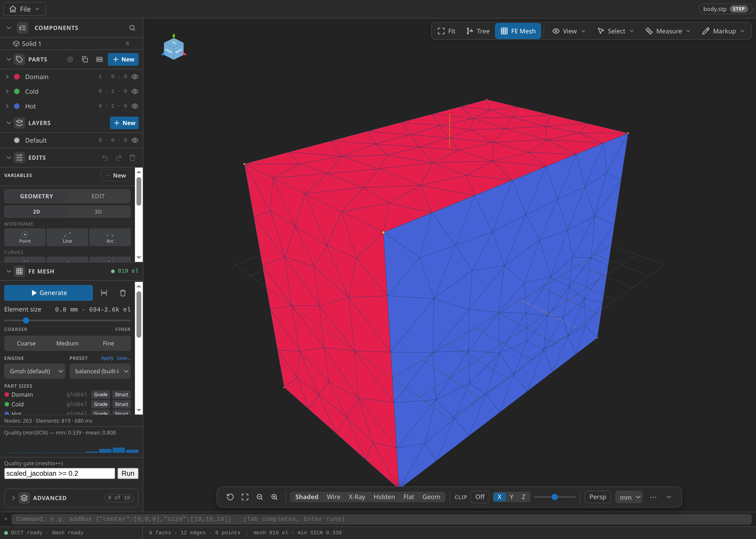Viewport: 756px width, 539px height.
Task: Click the group icon next to Parts New
Action: 99,59
